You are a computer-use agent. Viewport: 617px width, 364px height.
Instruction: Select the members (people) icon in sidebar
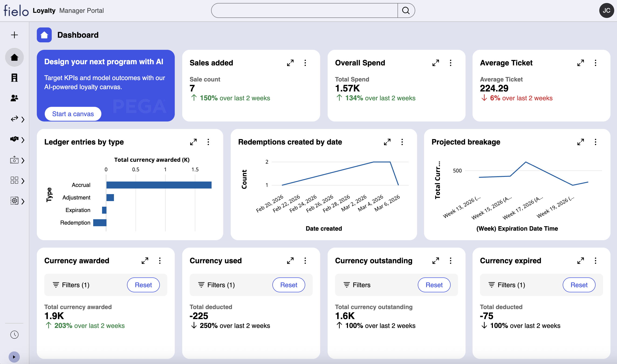coord(14,98)
